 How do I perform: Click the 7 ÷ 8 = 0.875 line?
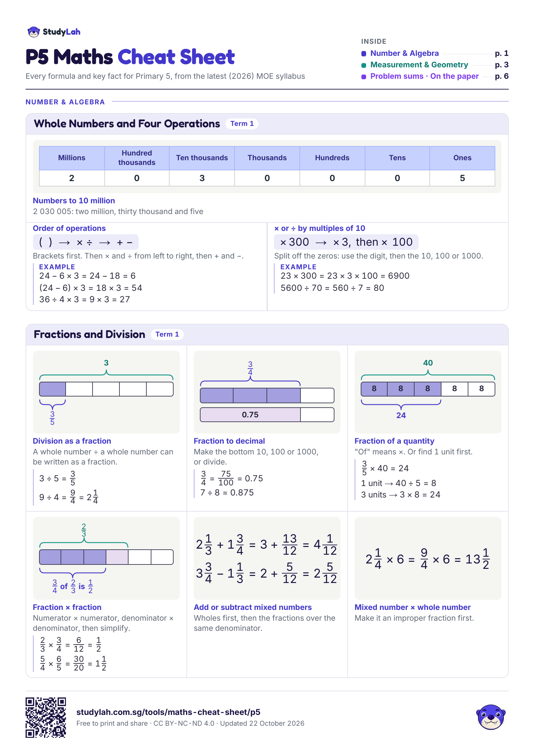coord(227,493)
